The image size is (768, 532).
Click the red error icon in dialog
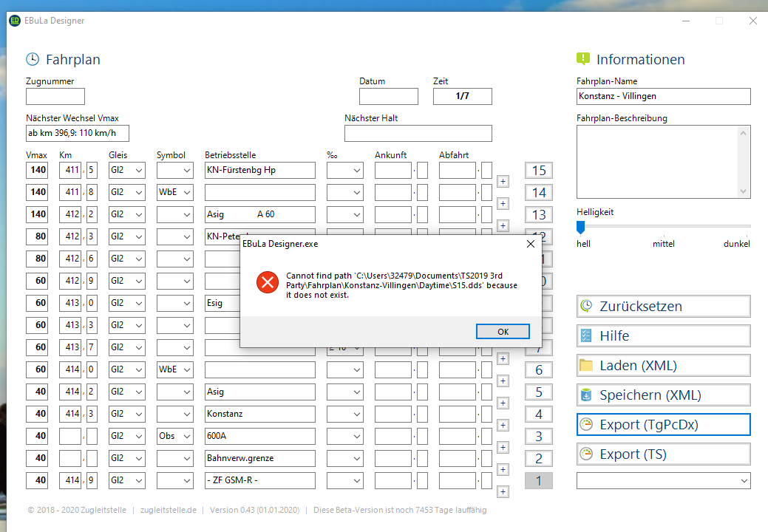(x=266, y=282)
